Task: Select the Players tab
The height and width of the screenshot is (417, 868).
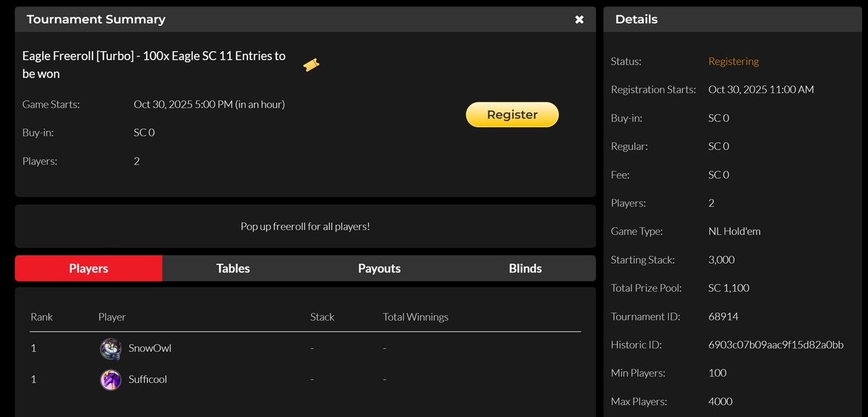Action: click(88, 268)
